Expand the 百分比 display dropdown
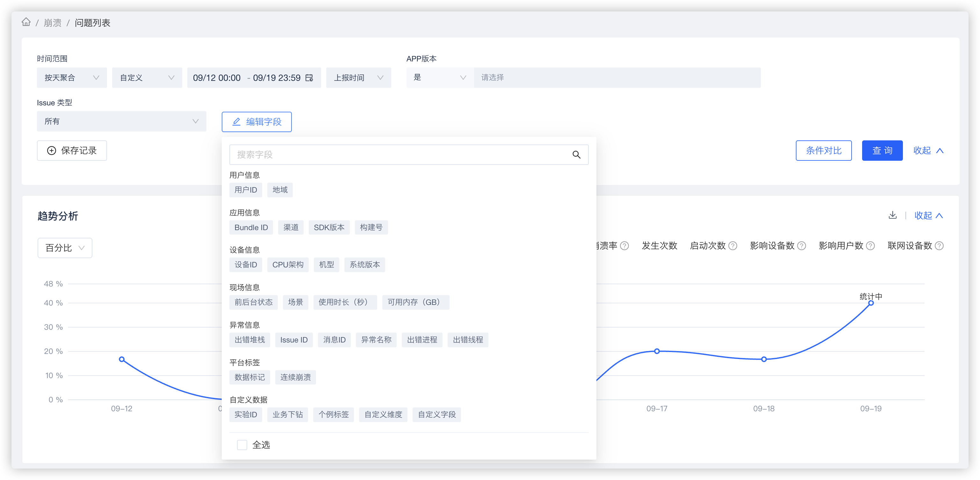This screenshot has width=980, height=480. (x=65, y=248)
